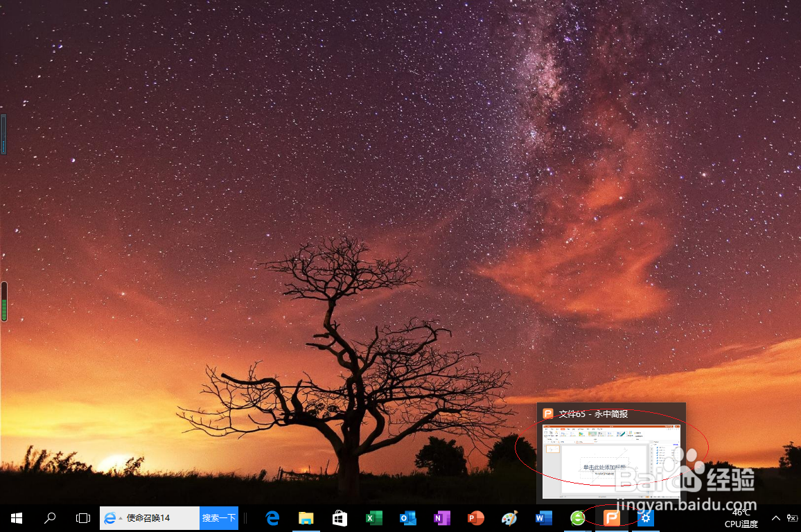
Task: Launch PowerPoint from the taskbar
Action: 475,518
